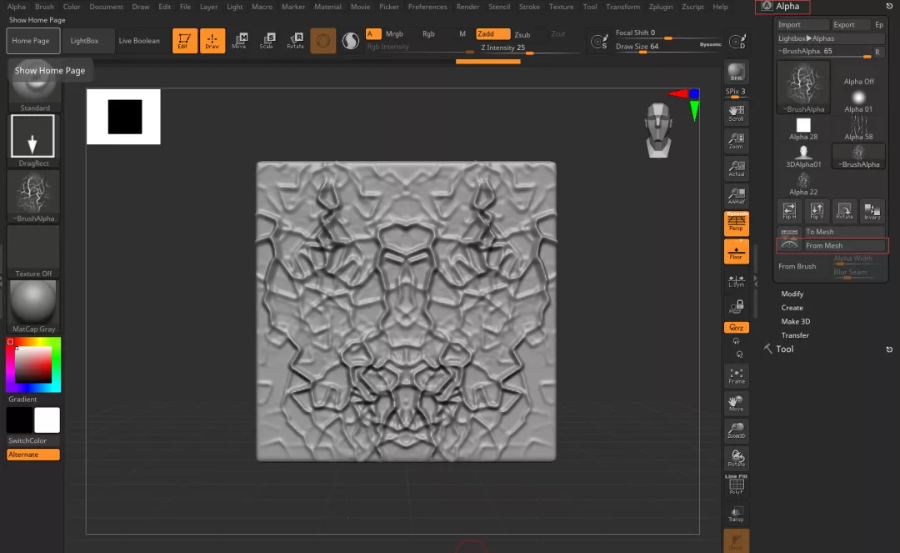The height and width of the screenshot is (553, 900).
Task: Expand the Modify subpalette
Action: pyautogui.click(x=792, y=293)
